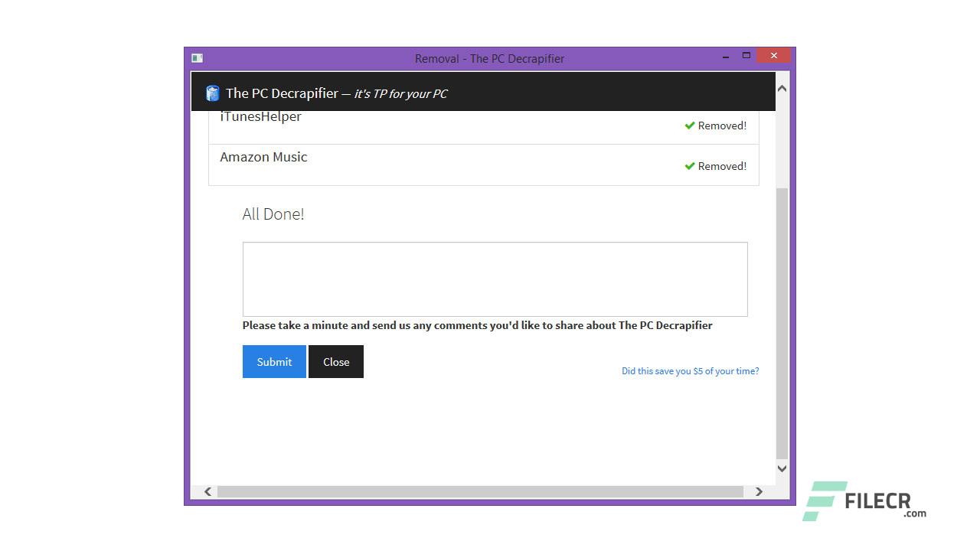This screenshot has width=980, height=551.
Task: Click the horizontal scrollbar left arrow
Action: (x=207, y=491)
